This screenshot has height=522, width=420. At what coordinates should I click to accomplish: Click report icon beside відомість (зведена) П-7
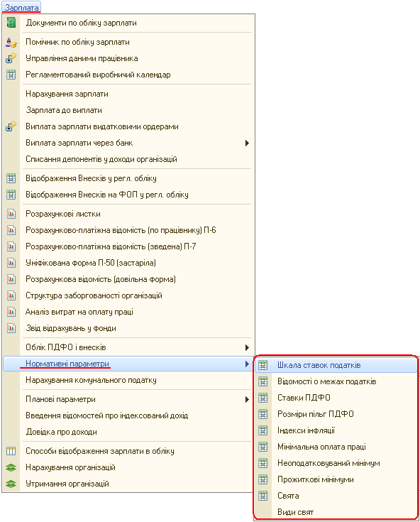click(11, 246)
